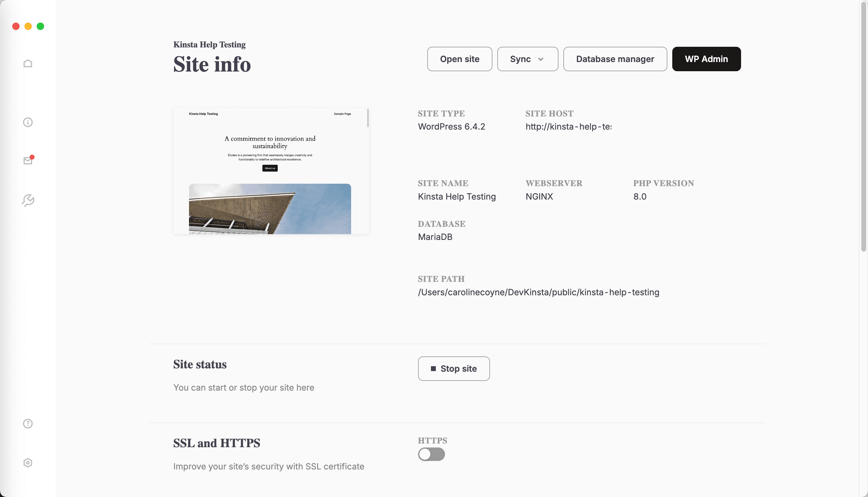This screenshot has width=868, height=497.
Task: Toggle the HTTPS SSL switch
Action: (431, 454)
